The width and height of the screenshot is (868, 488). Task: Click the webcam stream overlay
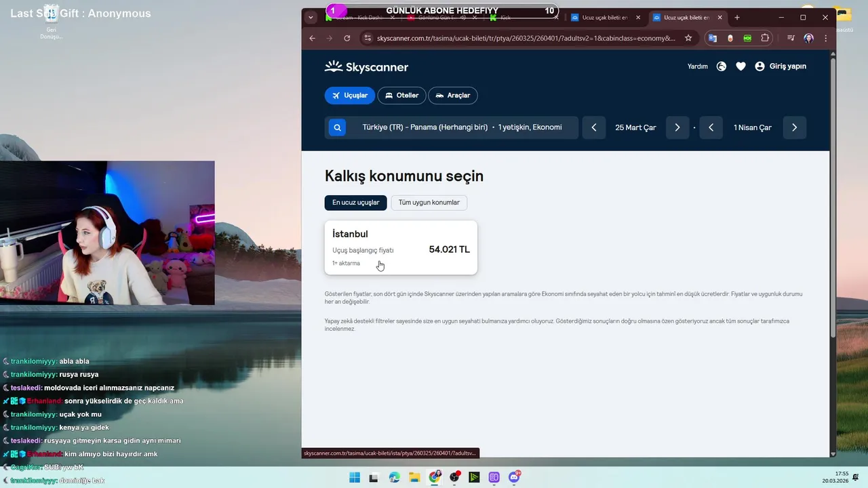[107, 232]
